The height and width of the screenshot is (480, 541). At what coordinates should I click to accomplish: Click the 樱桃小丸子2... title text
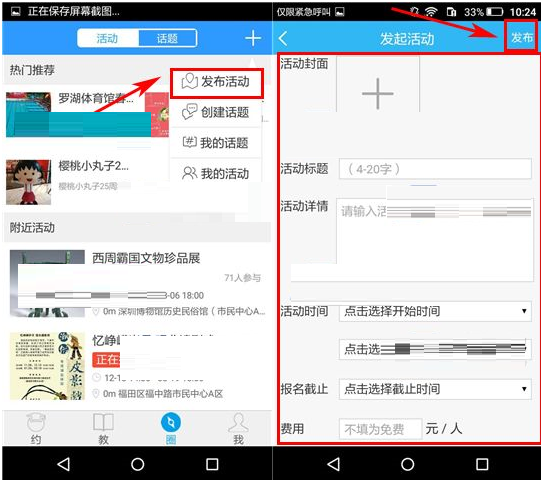tap(93, 166)
